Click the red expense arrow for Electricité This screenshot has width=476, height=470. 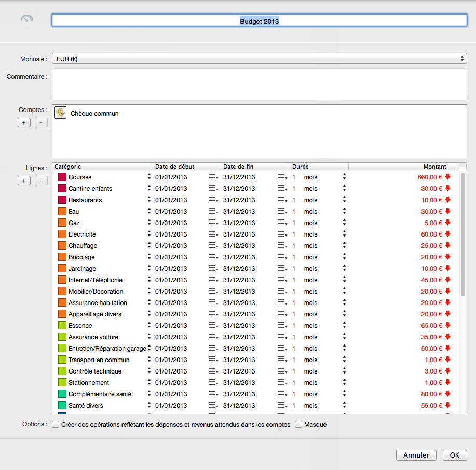coord(447,234)
